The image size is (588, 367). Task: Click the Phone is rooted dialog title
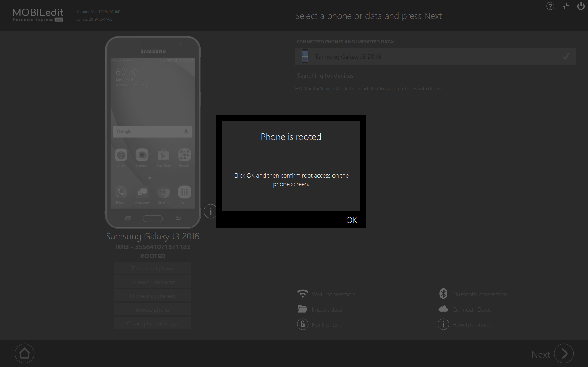291,137
